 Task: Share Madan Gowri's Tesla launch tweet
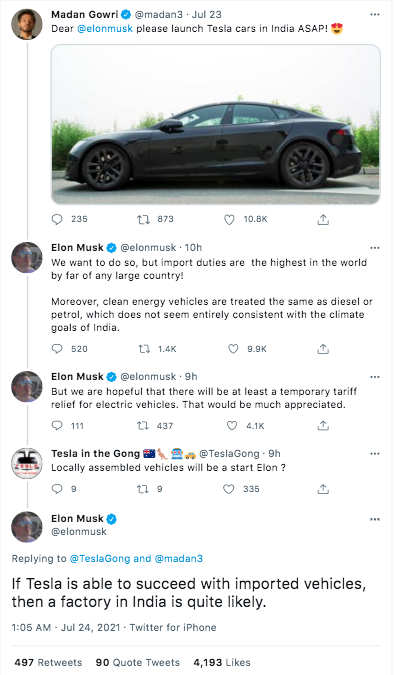(323, 220)
